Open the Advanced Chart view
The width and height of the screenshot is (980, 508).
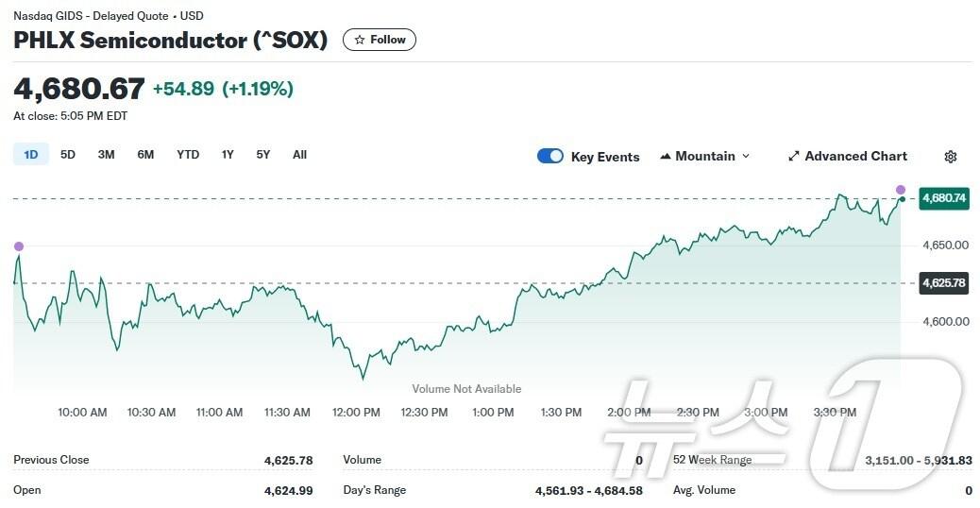[x=855, y=157]
